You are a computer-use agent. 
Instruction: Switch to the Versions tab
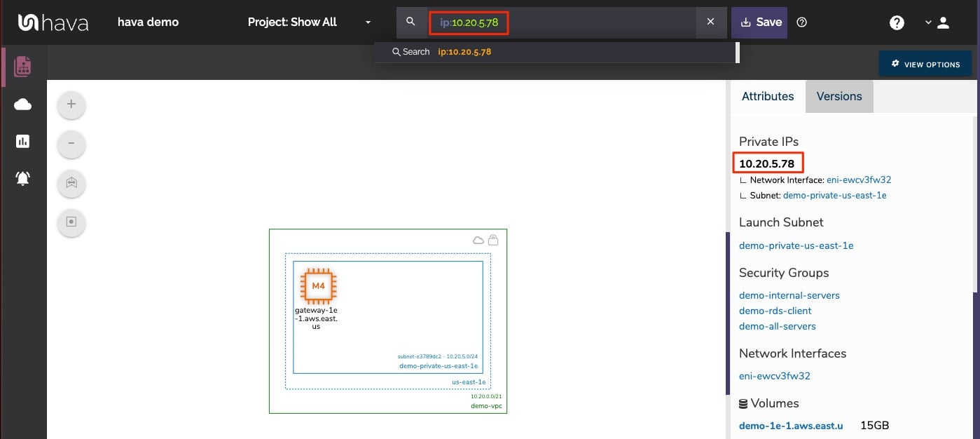point(839,96)
